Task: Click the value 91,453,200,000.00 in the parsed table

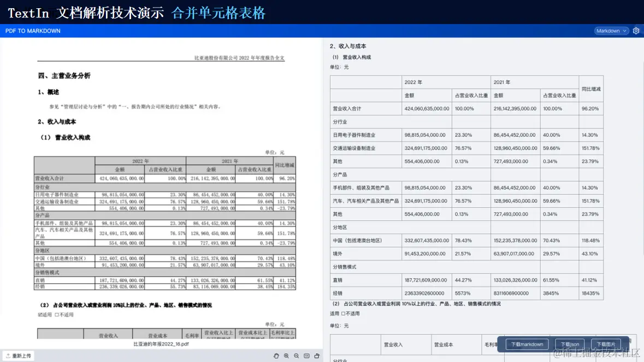Action: [x=425, y=253]
